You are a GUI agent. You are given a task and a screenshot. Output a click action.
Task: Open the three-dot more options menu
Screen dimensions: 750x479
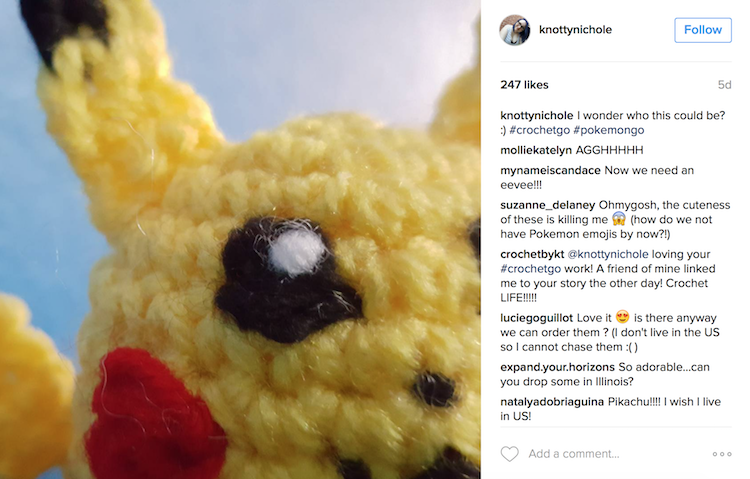point(722,454)
